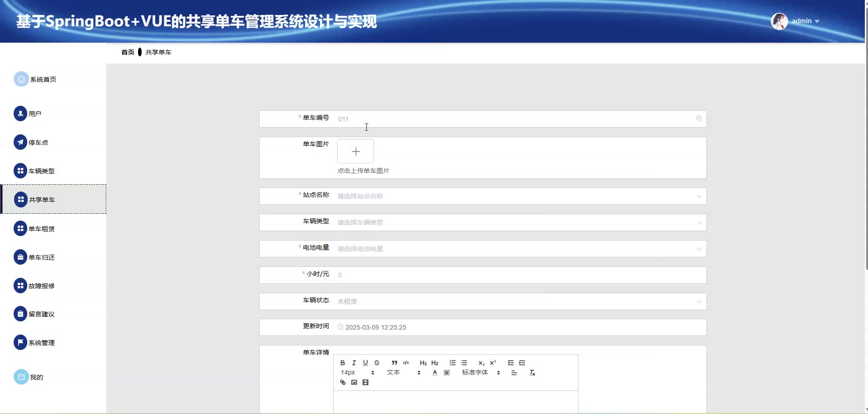This screenshot has height=414, width=868.
Task: Open the 文本 heading style dropdown
Action: 404,373
